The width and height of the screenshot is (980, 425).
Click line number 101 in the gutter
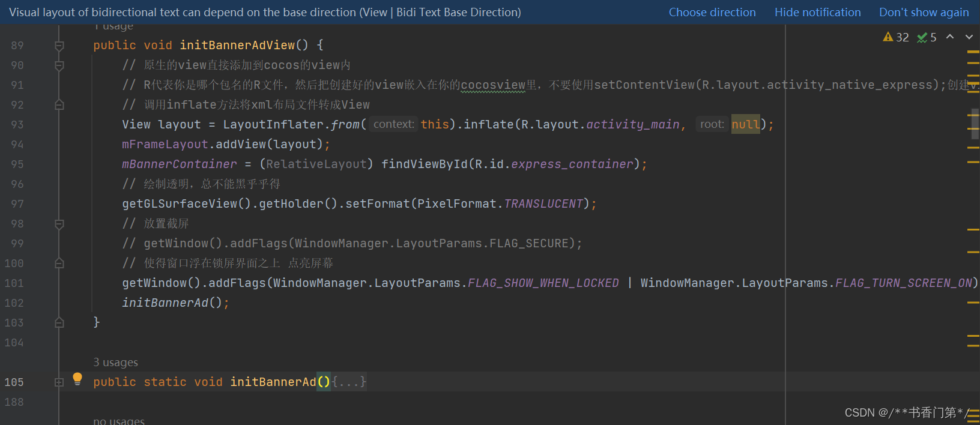14,283
